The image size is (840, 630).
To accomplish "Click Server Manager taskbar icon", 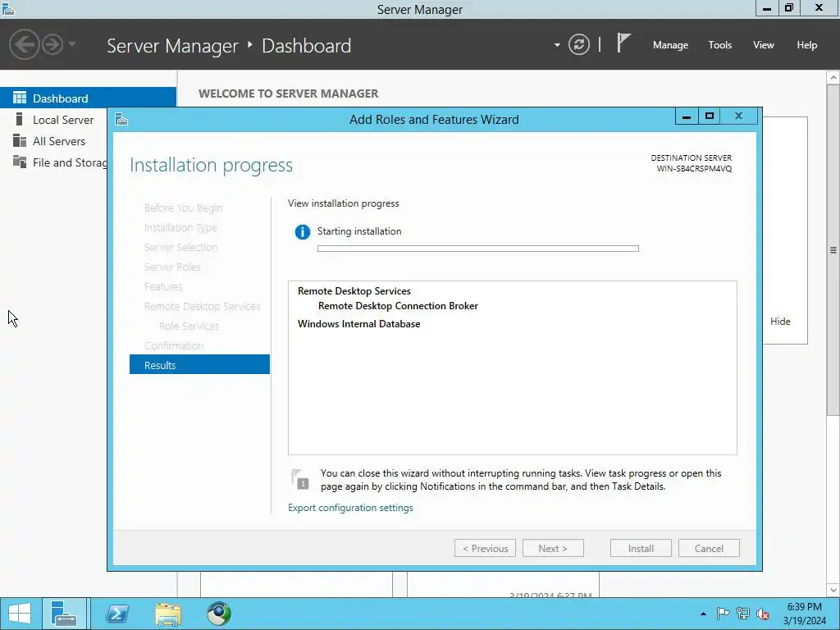I will coord(64,614).
